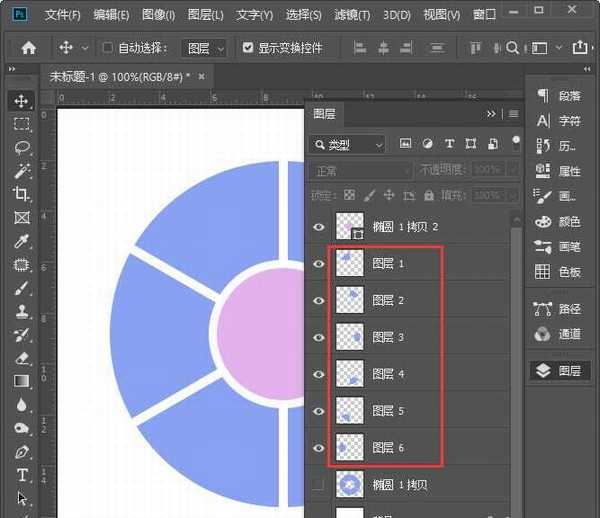Image resolution: width=600 pixels, height=518 pixels.
Task: Open the 滤镜(T) menu
Action: [350, 15]
